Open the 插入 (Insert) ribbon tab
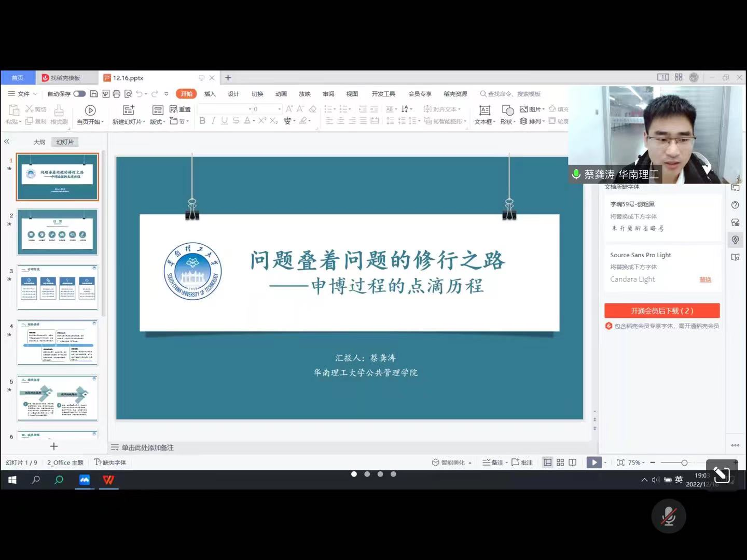 tap(210, 94)
